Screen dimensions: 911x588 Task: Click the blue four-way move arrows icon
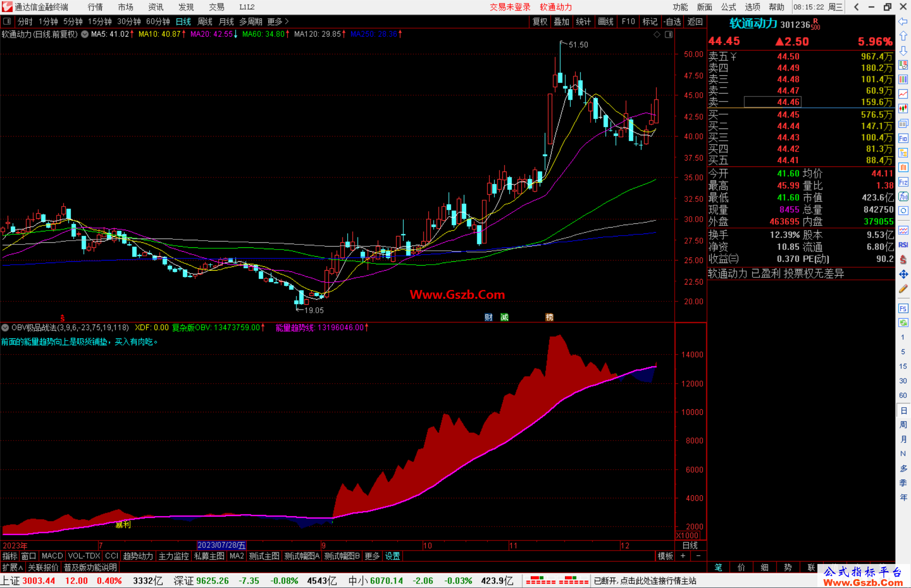pos(903,274)
